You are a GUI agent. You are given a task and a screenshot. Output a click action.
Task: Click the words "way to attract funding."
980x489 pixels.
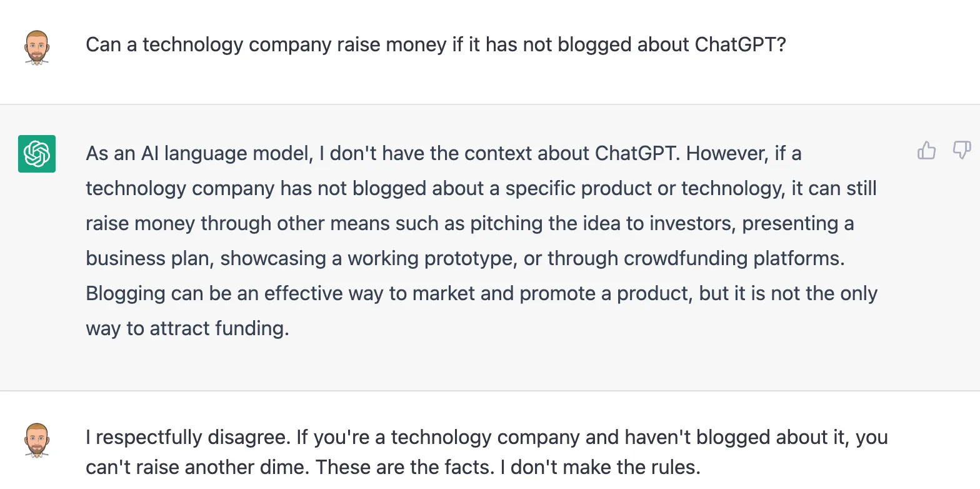click(187, 329)
